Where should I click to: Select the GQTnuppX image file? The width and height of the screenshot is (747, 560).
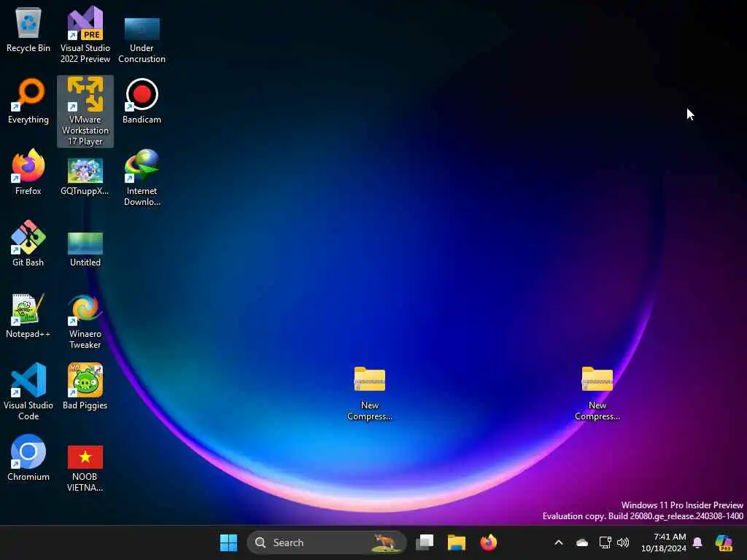85,176
